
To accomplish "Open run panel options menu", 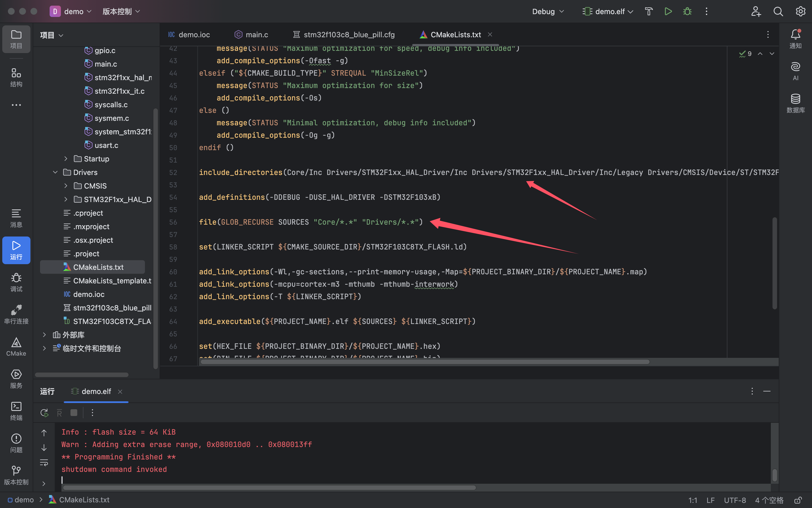I will 752,391.
